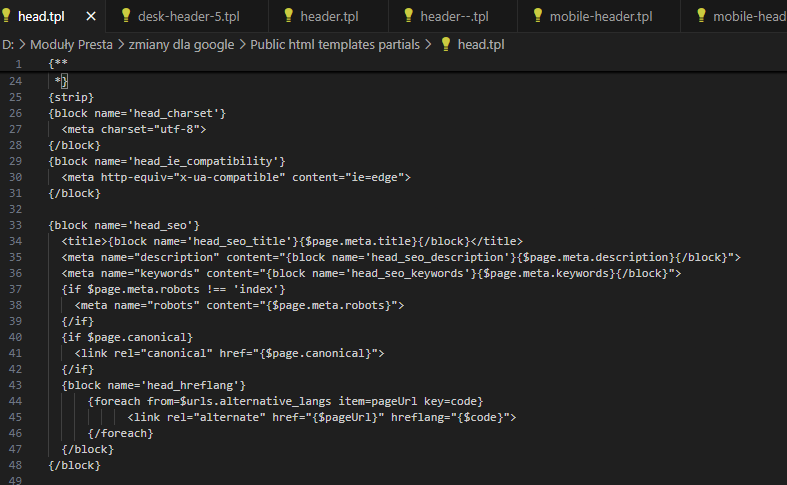Open the 'Moduły Presta' breadcrumb folder

point(71,45)
